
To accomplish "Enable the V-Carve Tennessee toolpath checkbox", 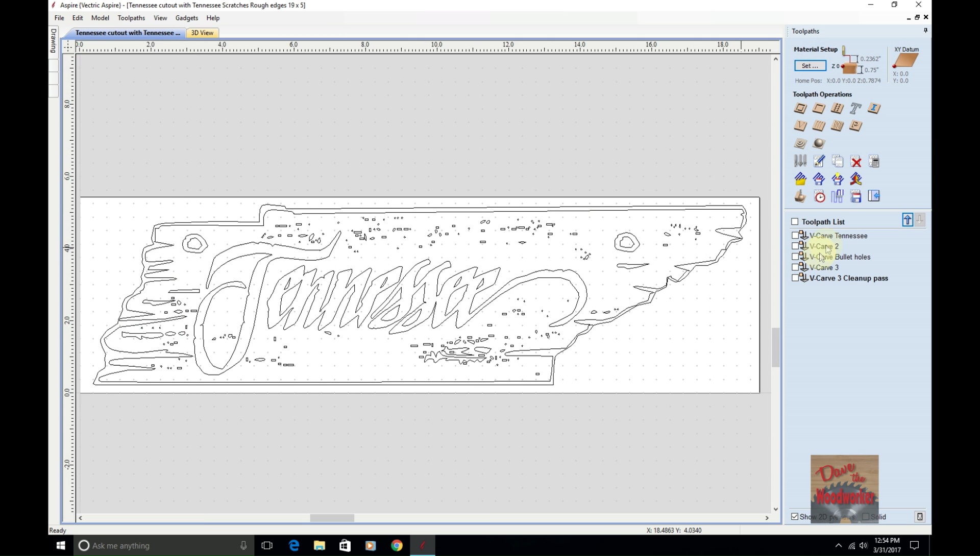I will tap(795, 235).
